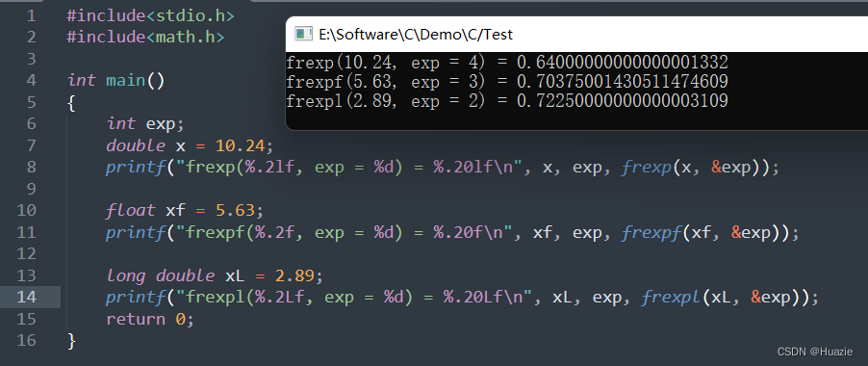The height and width of the screenshot is (366, 868).
Task: Click line number 1 in the gutter
Action: (31, 16)
